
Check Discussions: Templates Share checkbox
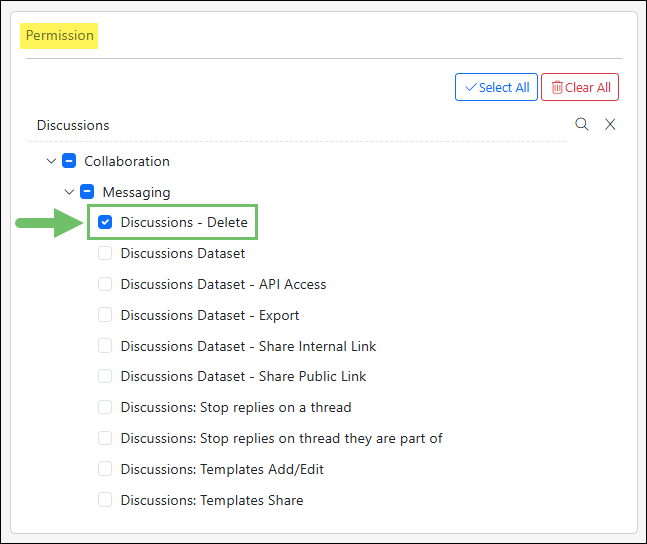pyautogui.click(x=105, y=500)
